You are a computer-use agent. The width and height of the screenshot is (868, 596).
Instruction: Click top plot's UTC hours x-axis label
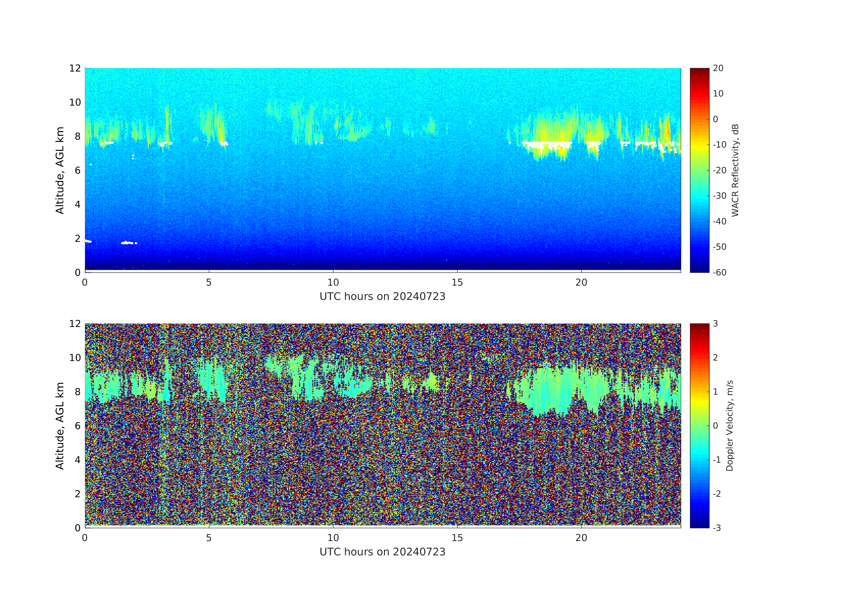(x=382, y=297)
